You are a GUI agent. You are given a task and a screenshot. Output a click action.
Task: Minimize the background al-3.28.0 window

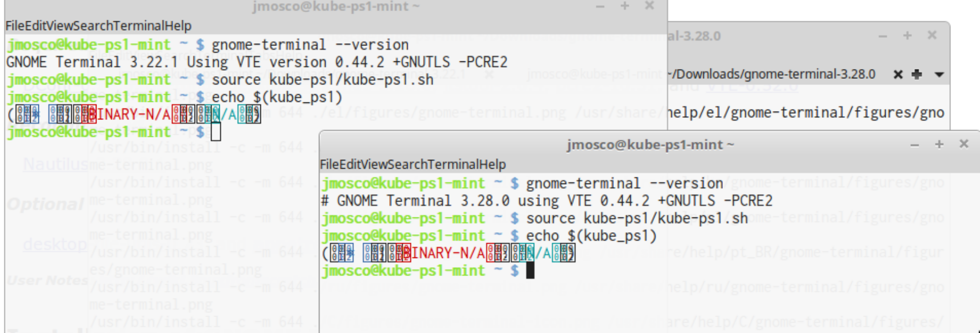882,36
